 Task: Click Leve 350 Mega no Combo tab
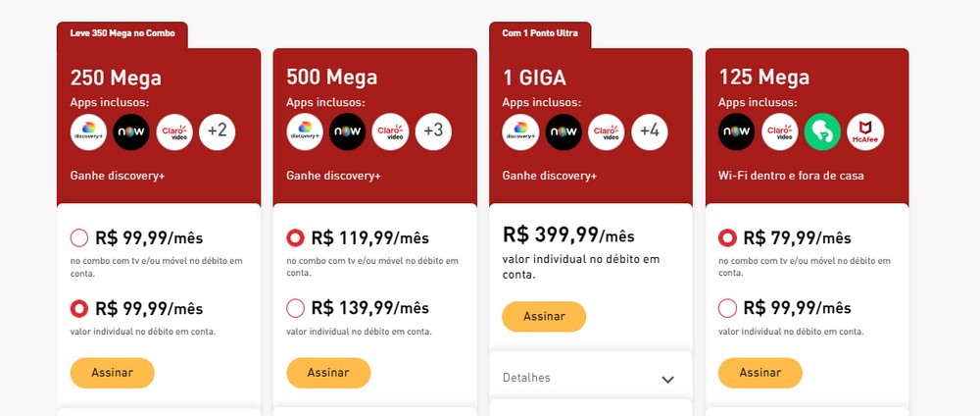(x=122, y=33)
